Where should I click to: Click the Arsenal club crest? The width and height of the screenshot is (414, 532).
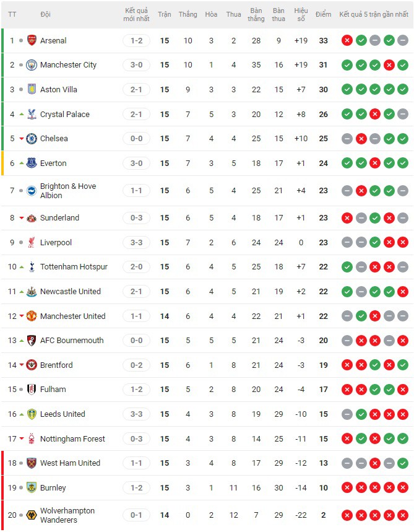[x=32, y=40]
